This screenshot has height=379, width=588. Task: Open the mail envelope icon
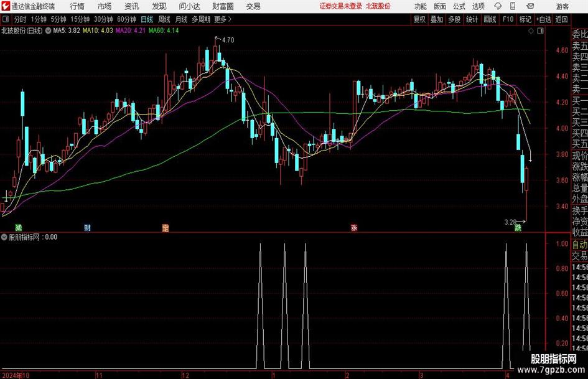(x=530, y=6)
